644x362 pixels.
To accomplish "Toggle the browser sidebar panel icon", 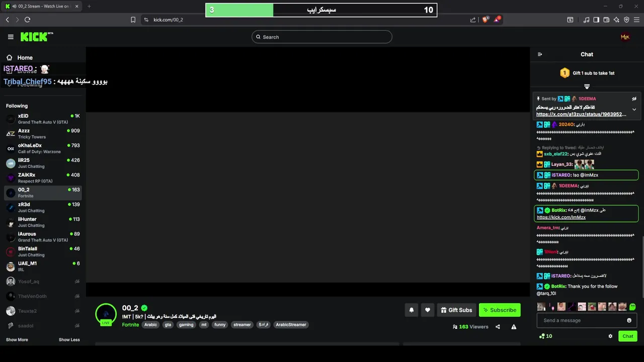I will click(x=596, y=20).
